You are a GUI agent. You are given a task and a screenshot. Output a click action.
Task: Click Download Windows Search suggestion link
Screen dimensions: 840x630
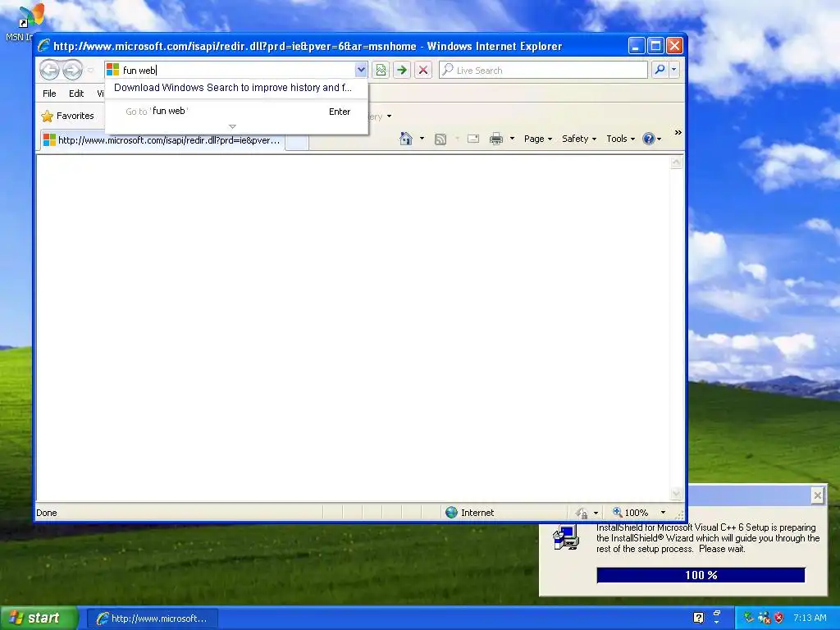click(x=232, y=88)
